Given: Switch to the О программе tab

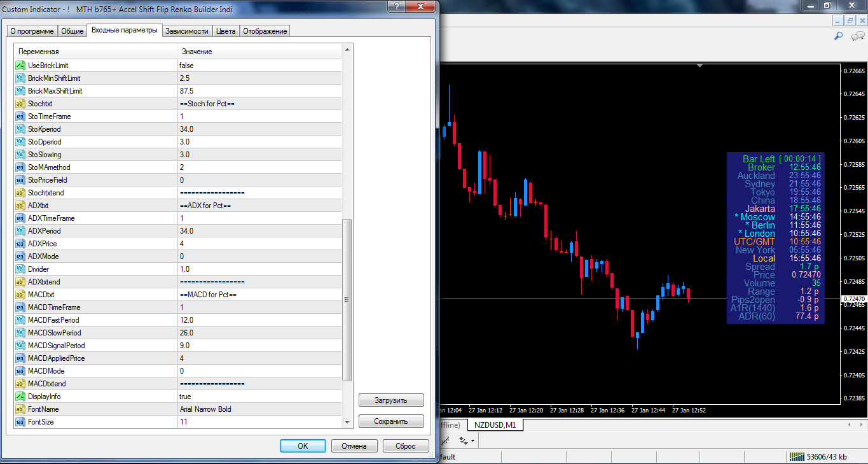Looking at the screenshot, I should pos(32,31).
